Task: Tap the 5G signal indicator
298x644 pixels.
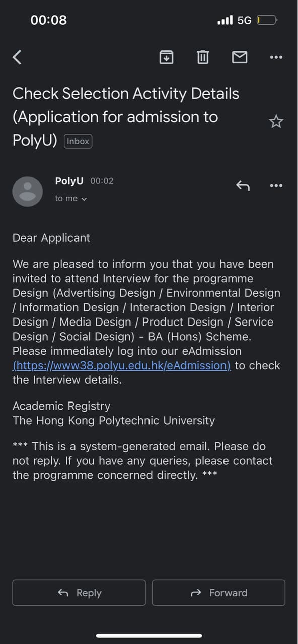Action: pyautogui.click(x=244, y=20)
